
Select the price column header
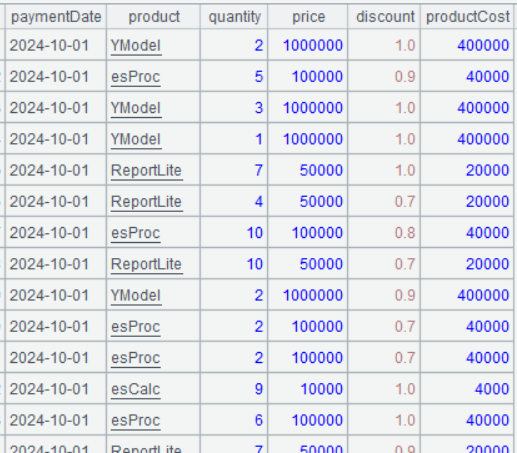[308, 16]
